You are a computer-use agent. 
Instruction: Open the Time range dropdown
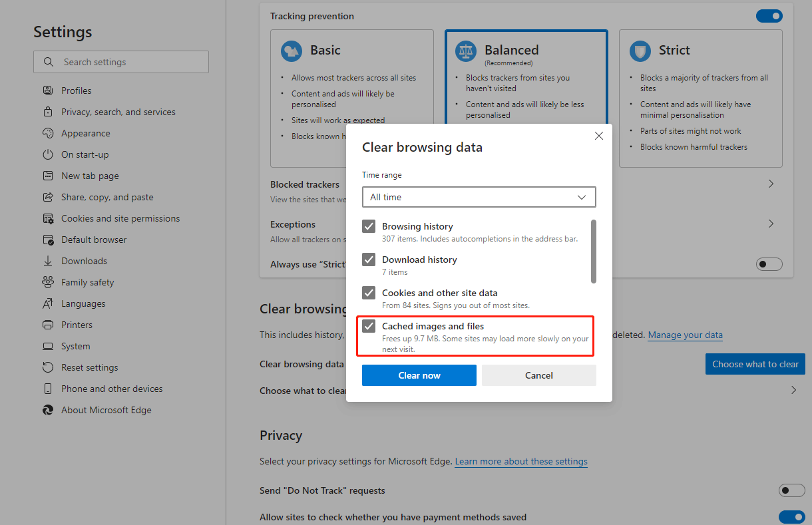(479, 197)
